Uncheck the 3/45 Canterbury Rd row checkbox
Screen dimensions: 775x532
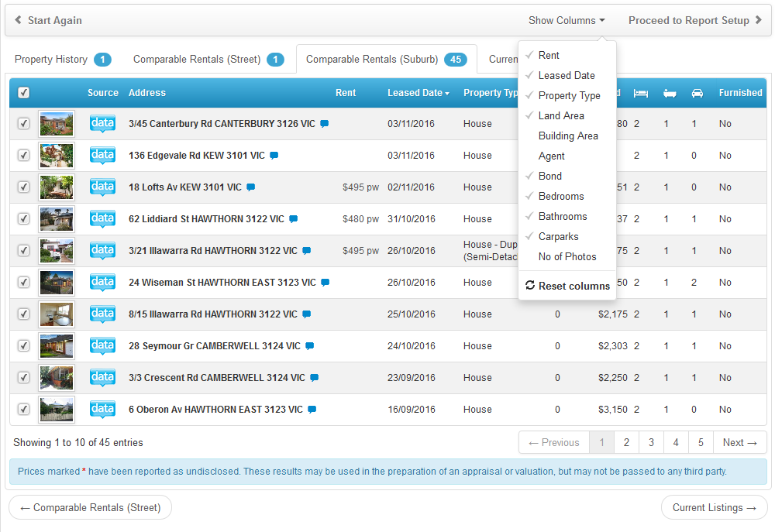tap(24, 124)
